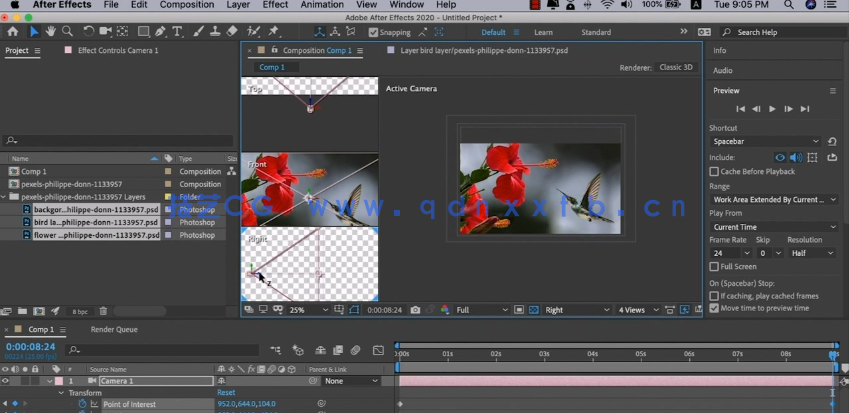Viewport: 849px width, 413px height.
Task: Select the Roto Brush tool
Action: click(253, 31)
